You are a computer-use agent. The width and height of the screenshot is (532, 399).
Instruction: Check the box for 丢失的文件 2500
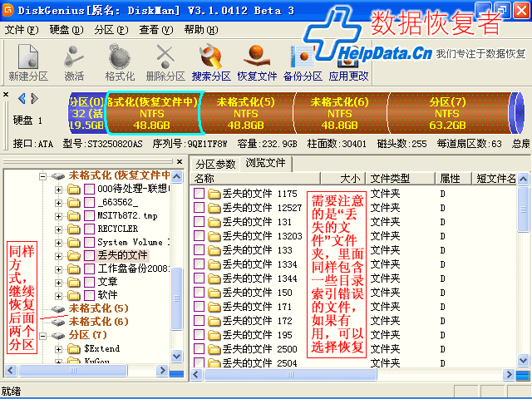[199, 349]
